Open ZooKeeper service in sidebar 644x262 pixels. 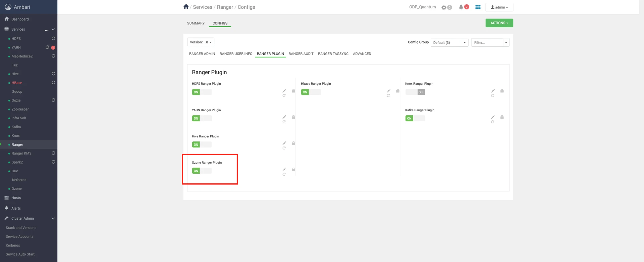point(20,109)
